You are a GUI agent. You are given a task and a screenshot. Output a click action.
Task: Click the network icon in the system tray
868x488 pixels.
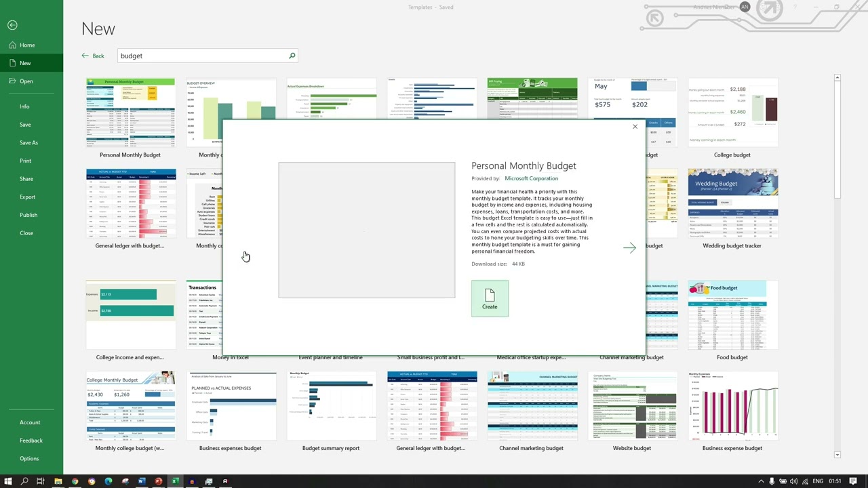pos(804,481)
